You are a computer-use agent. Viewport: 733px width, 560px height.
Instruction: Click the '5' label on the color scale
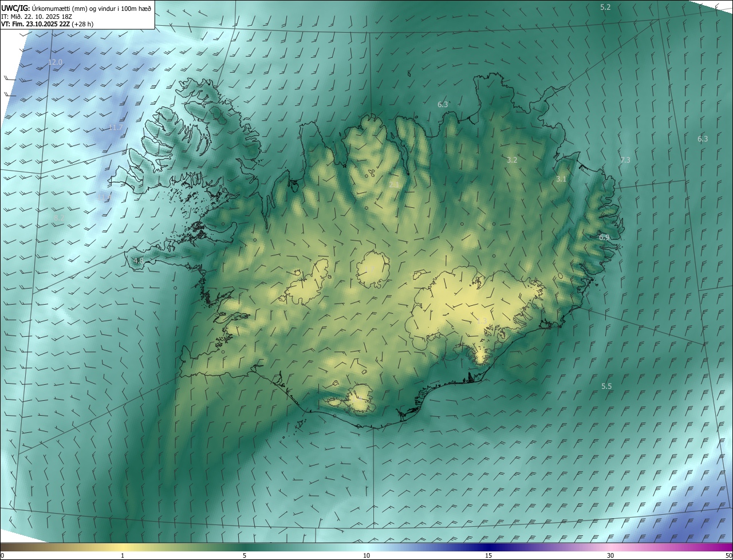pos(245,555)
